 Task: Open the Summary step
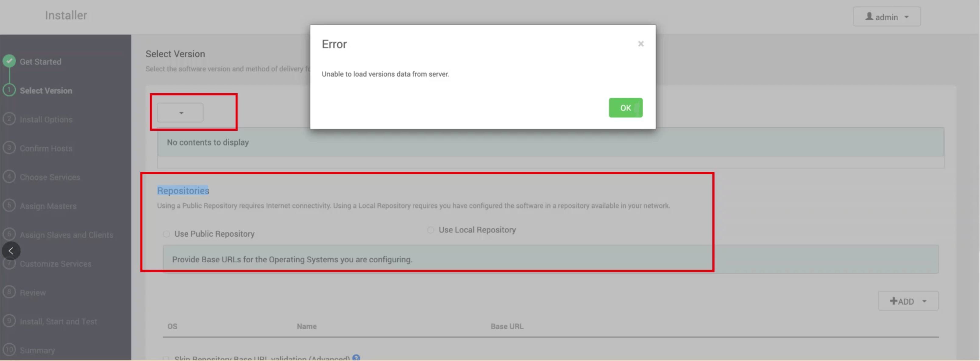[37, 350]
